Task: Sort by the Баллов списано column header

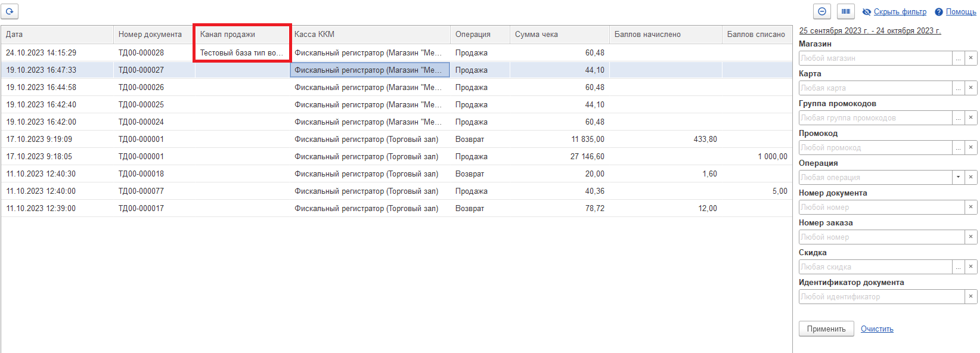Action: click(757, 35)
